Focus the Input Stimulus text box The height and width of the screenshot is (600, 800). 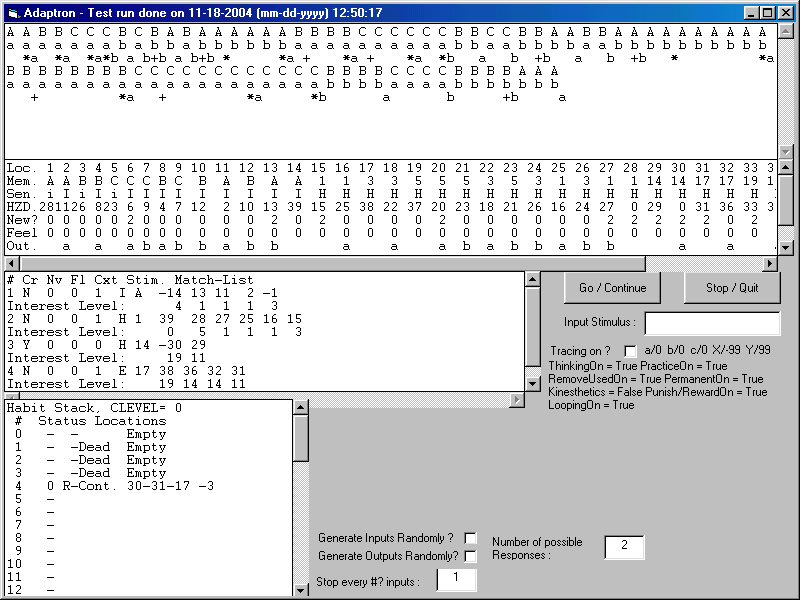(712, 323)
